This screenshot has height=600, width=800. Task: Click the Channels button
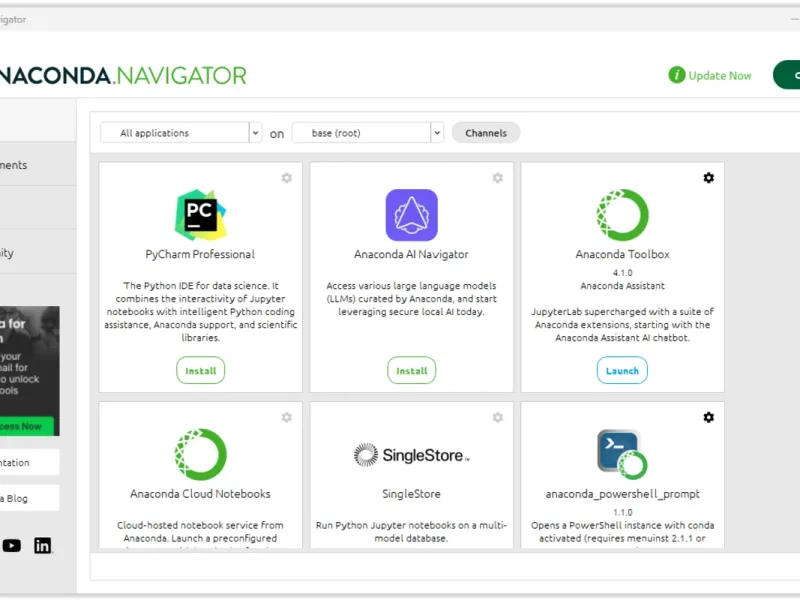486,133
